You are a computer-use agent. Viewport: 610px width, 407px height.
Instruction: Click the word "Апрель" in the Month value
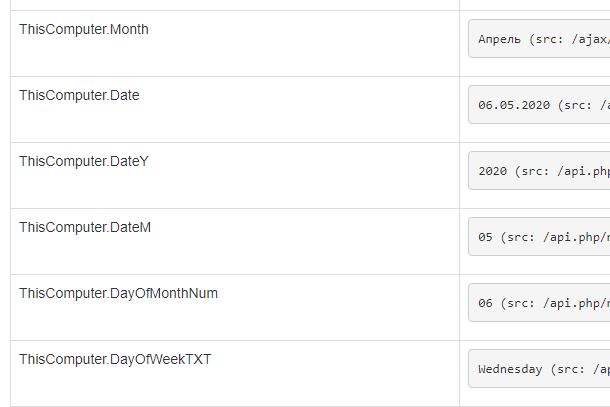(x=500, y=39)
